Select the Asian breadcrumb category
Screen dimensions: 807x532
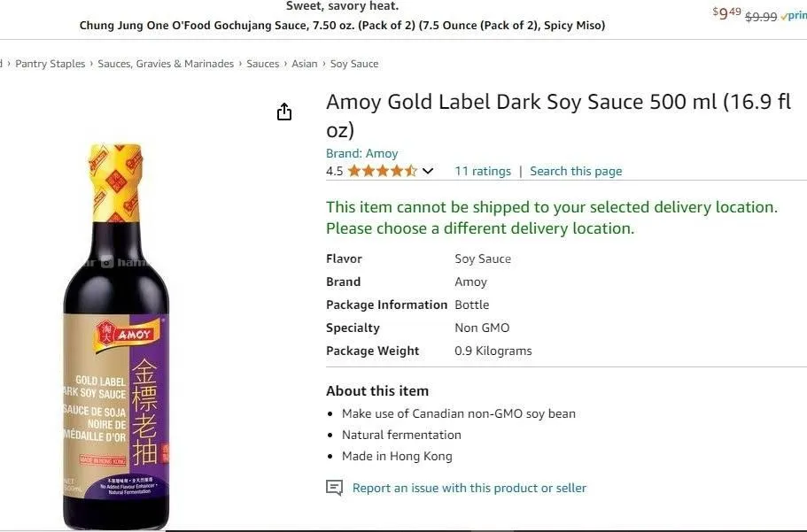[305, 64]
